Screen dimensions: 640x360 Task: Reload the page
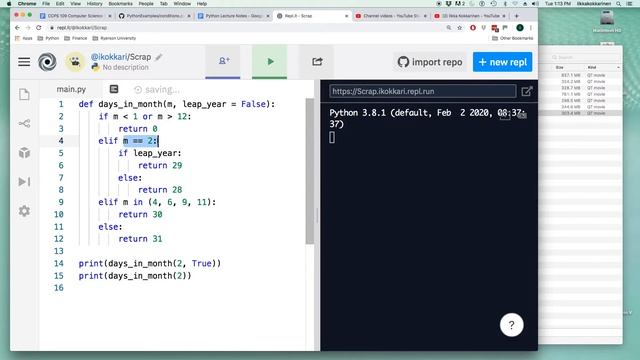[39, 28]
